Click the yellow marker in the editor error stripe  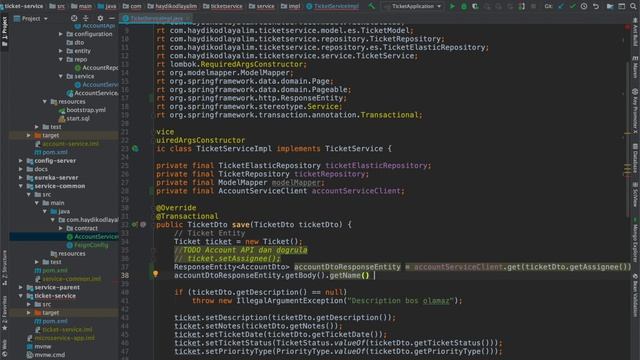click(627, 133)
